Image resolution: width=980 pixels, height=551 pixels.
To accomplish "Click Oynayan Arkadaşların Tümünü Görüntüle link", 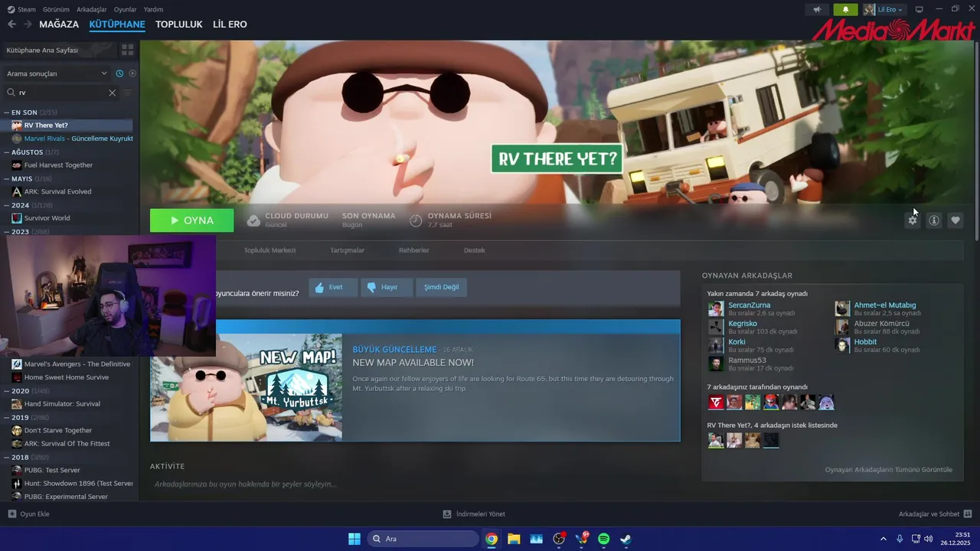I will (x=889, y=470).
